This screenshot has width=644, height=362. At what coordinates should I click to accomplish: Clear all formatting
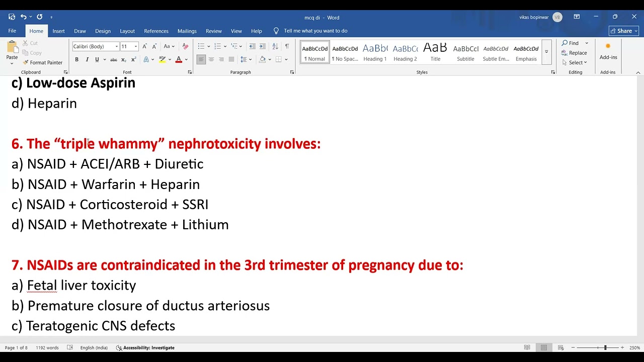tap(185, 46)
